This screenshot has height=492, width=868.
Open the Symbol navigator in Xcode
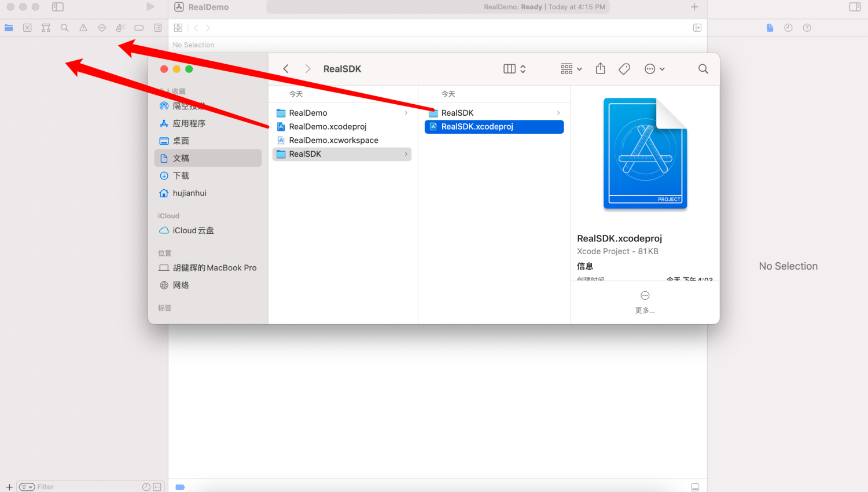(46, 28)
